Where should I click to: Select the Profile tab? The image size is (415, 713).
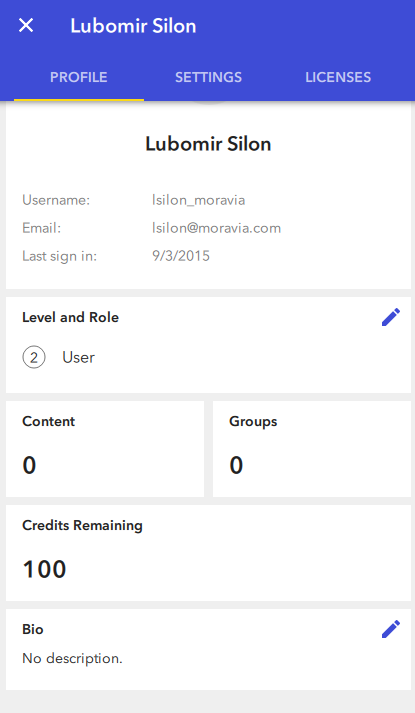point(79,77)
